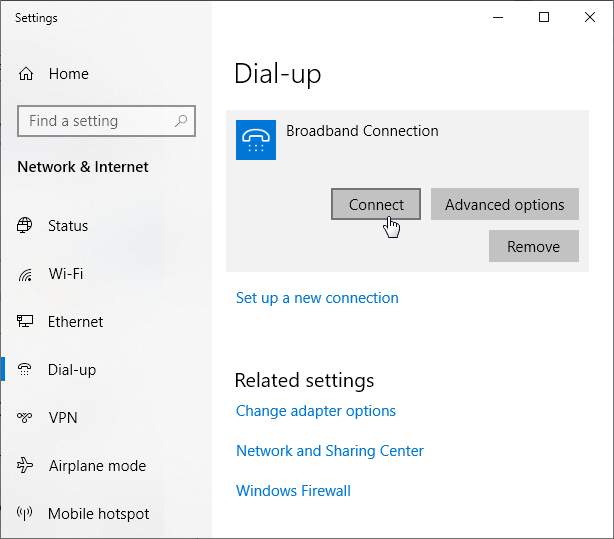Open Mobile hotspot via its antenna icon
Screen dimensions: 614x539
[x=25, y=514]
